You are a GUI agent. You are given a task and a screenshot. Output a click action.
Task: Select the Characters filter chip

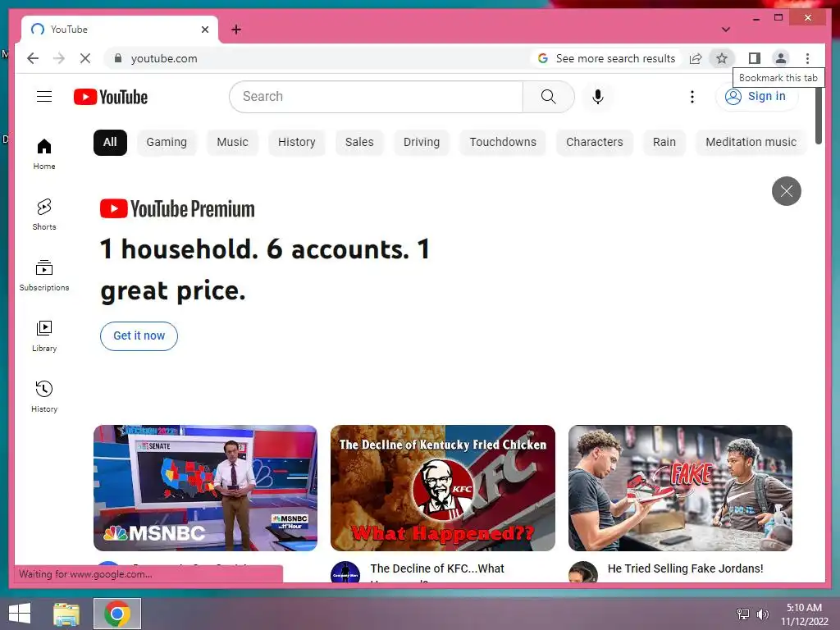click(x=594, y=142)
